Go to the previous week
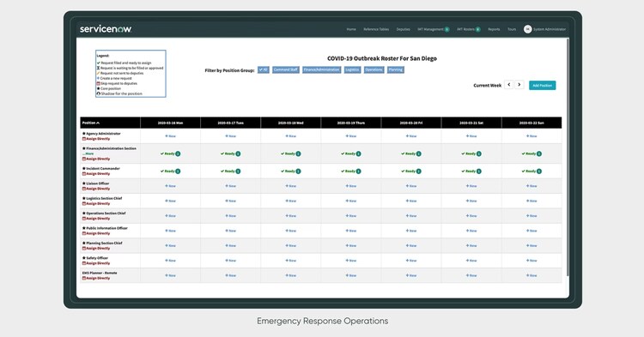The height and width of the screenshot is (337, 644). pyautogui.click(x=509, y=84)
